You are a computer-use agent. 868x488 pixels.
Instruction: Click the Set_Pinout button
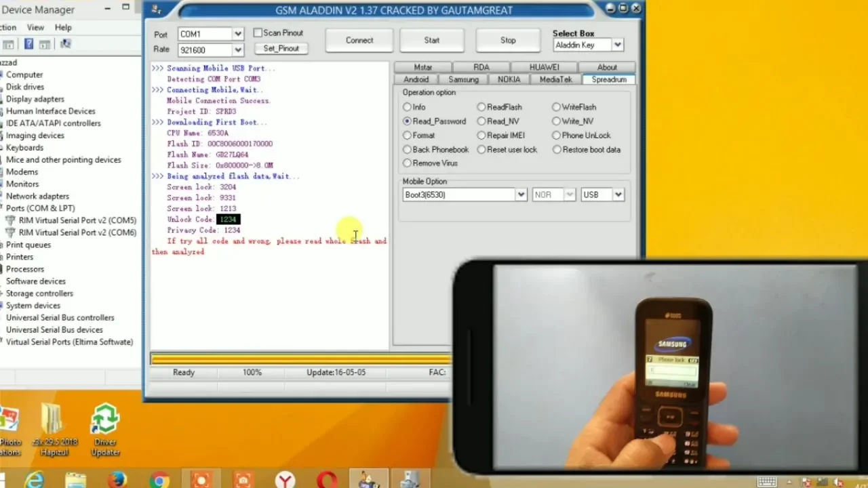281,49
